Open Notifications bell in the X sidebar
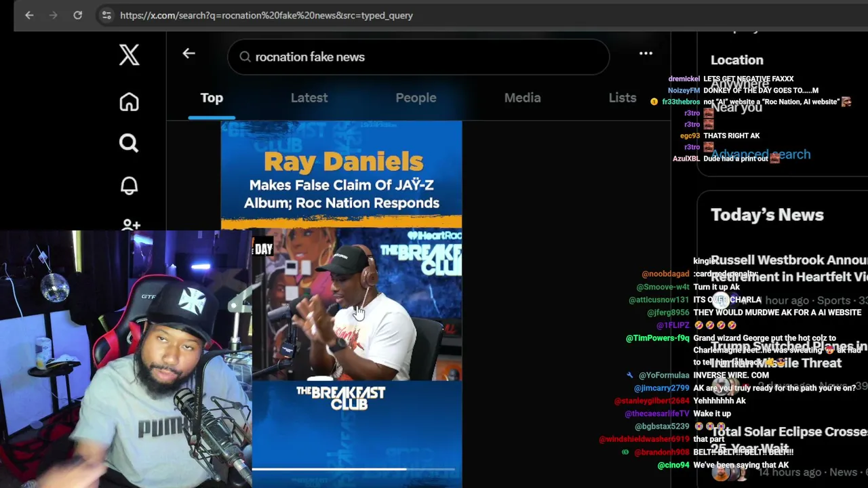Viewport: 868px width, 488px height. tap(129, 185)
